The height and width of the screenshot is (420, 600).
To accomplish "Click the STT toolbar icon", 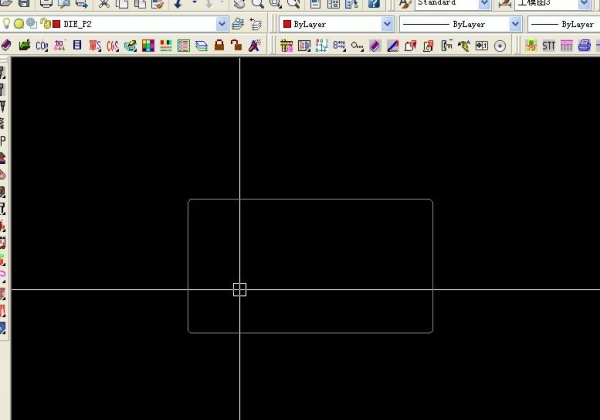I will click(x=549, y=46).
